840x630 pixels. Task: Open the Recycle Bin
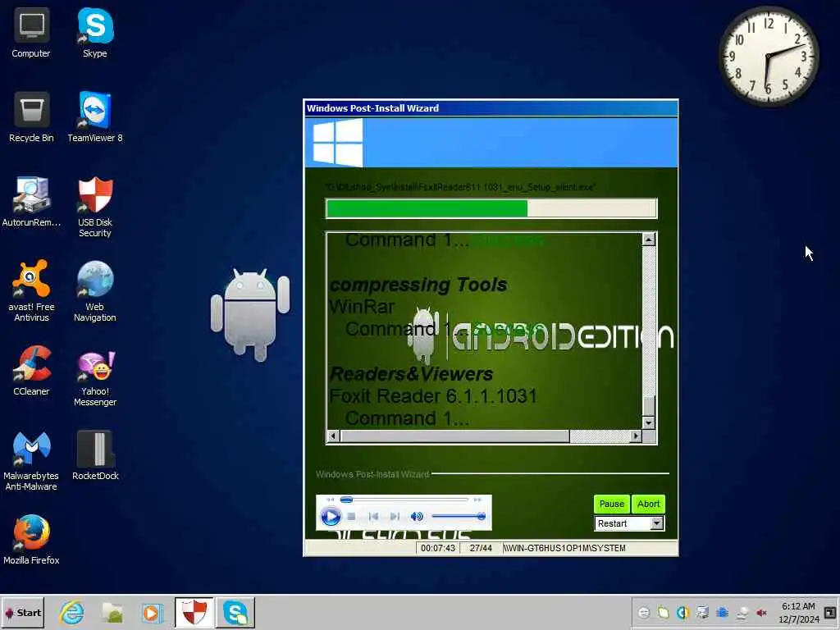[x=31, y=117]
